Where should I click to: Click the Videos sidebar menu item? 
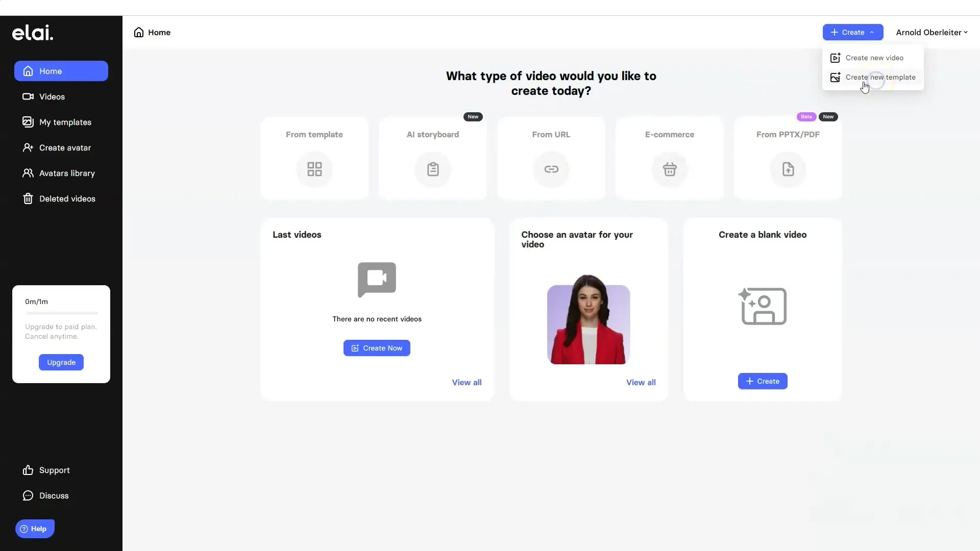52,96
